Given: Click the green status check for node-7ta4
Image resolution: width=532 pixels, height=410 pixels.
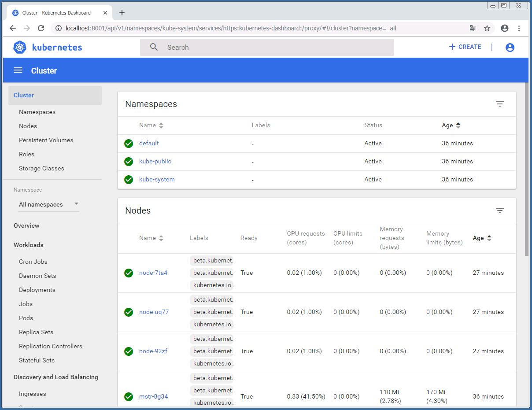Looking at the screenshot, I should click(129, 273).
